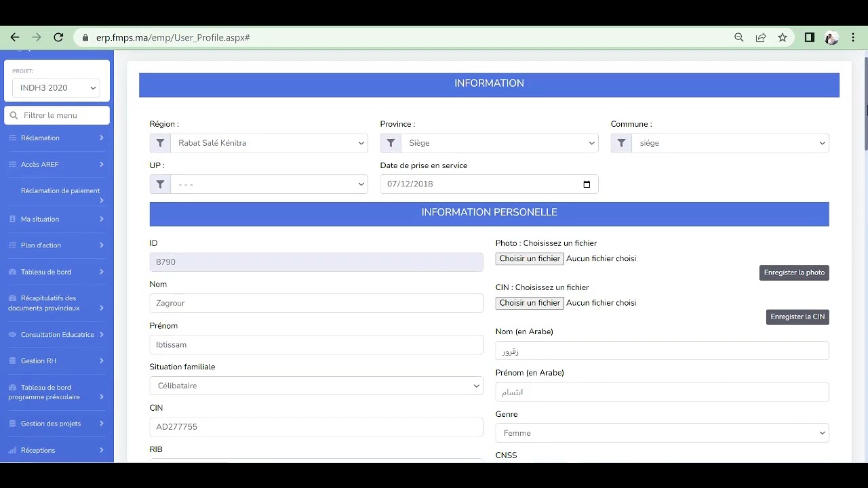Click the search icon in menu filter

click(x=14, y=115)
